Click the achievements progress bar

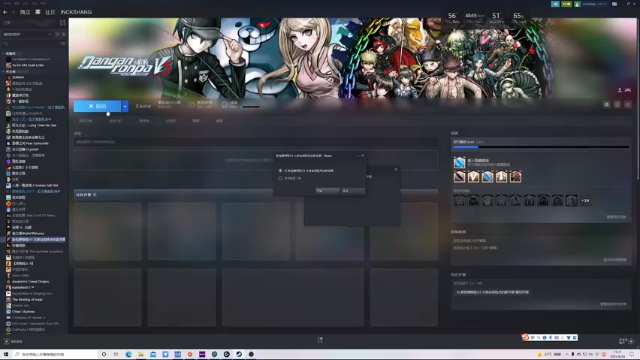pyautogui.click(x=541, y=147)
